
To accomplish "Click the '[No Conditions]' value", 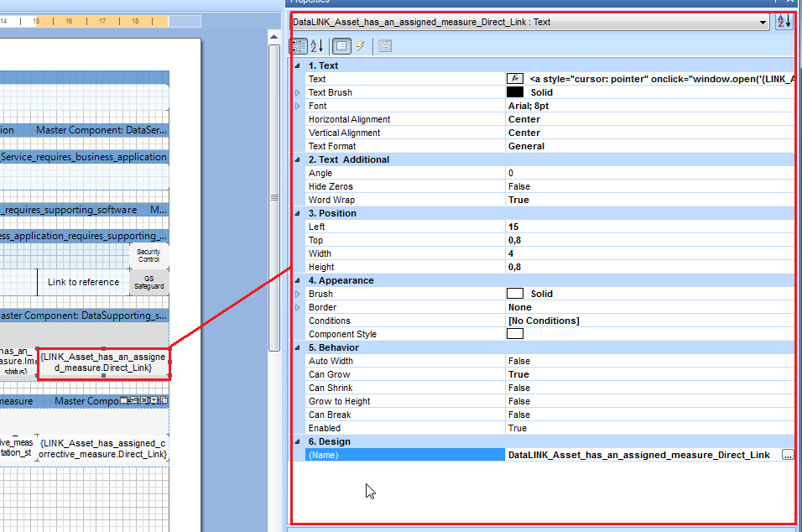I will click(544, 321).
